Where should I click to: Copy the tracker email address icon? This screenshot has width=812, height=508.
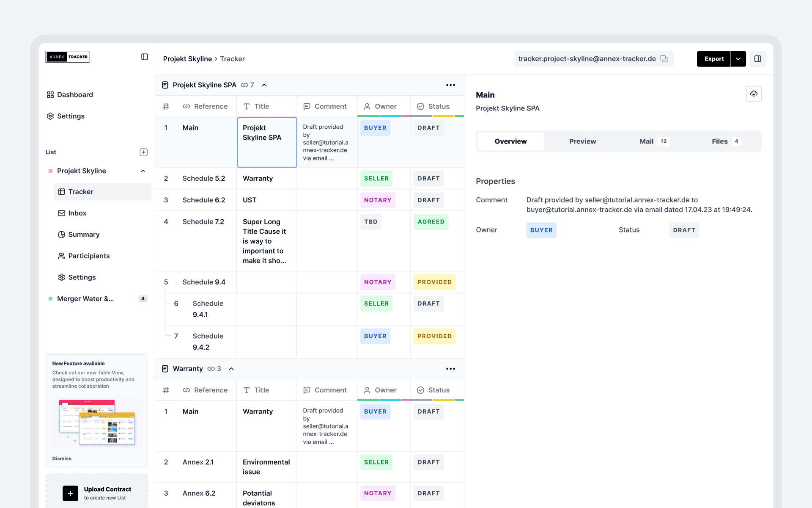point(664,59)
